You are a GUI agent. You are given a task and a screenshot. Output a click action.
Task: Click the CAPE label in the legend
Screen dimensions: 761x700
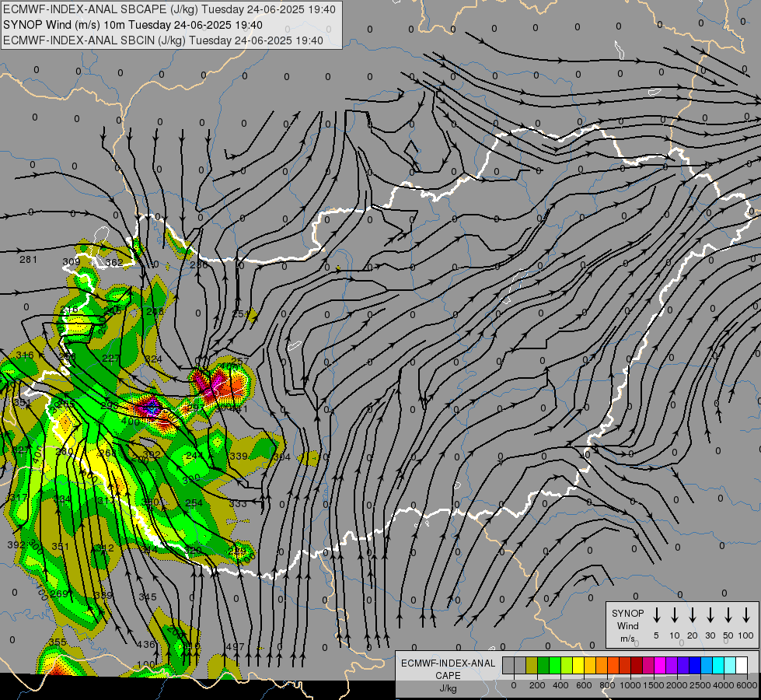click(448, 676)
